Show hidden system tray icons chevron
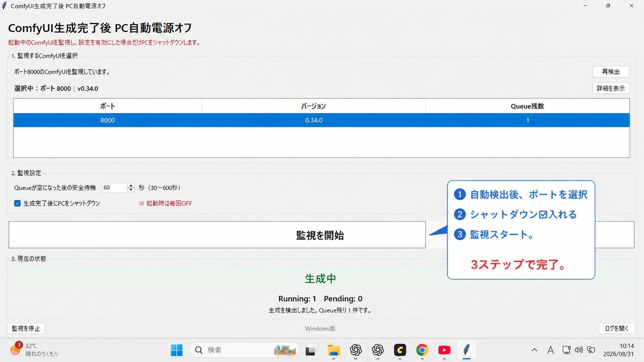The image size is (644, 362). coord(534,350)
